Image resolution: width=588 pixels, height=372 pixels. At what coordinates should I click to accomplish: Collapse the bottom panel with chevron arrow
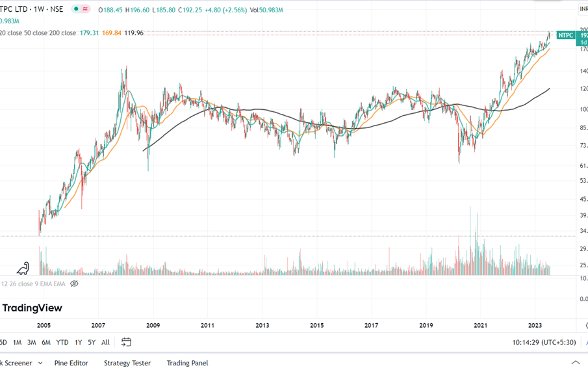point(576,362)
